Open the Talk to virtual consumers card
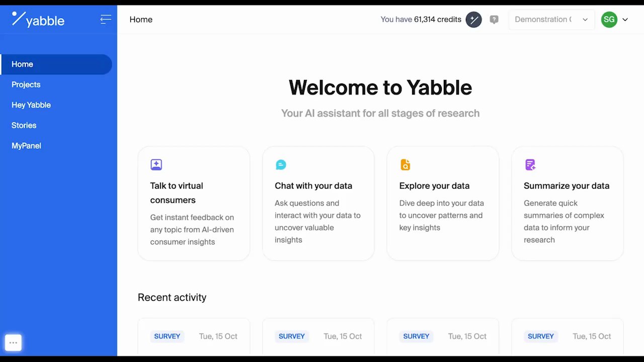 click(x=194, y=204)
